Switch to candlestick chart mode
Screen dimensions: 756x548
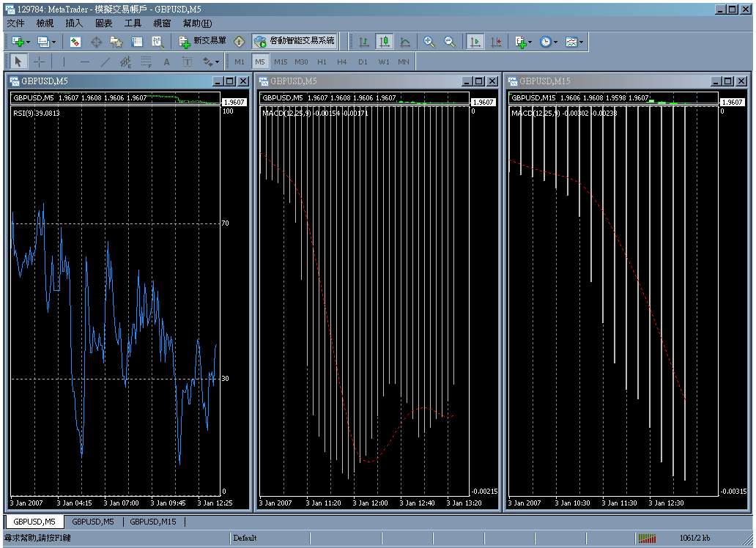385,42
